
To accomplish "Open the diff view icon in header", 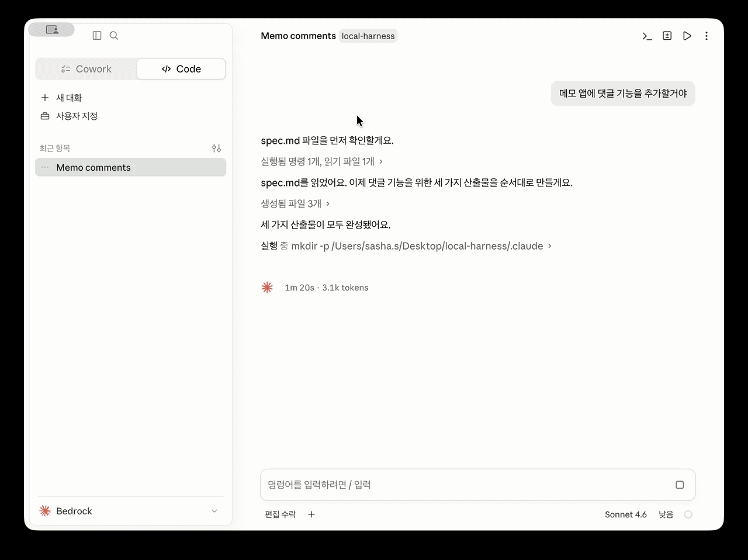I will click(x=667, y=36).
